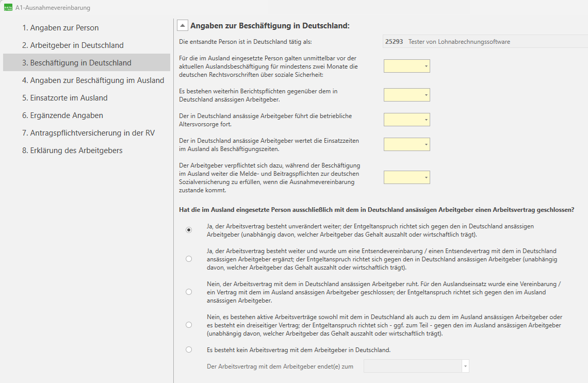Screen dimensions: 588x383
Task: Open the Berichtspflichten dropdown
Action: (x=407, y=95)
